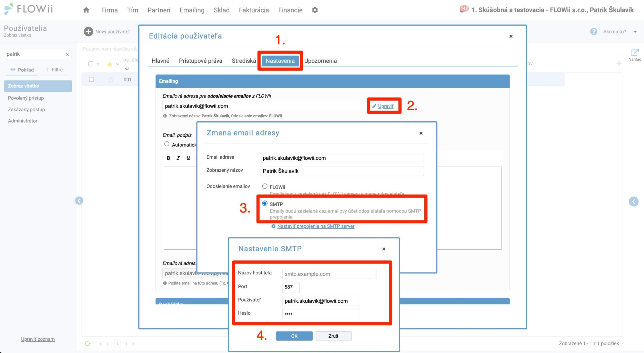Star the 001 user row
Screen dimensions: 644x353
tap(111, 80)
